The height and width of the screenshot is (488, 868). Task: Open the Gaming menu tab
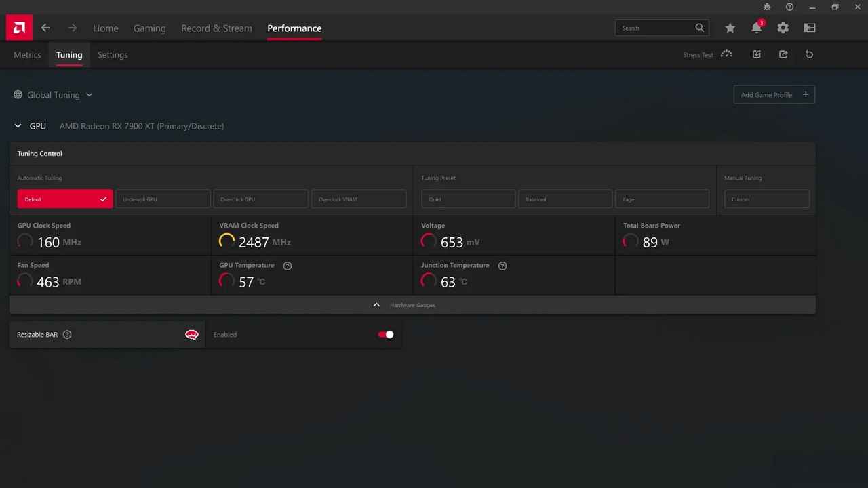pyautogui.click(x=149, y=28)
